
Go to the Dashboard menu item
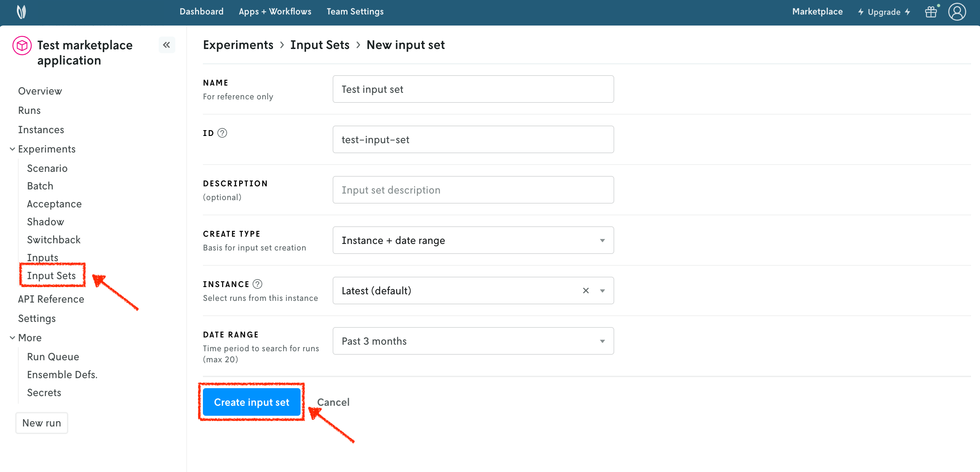coord(201,11)
